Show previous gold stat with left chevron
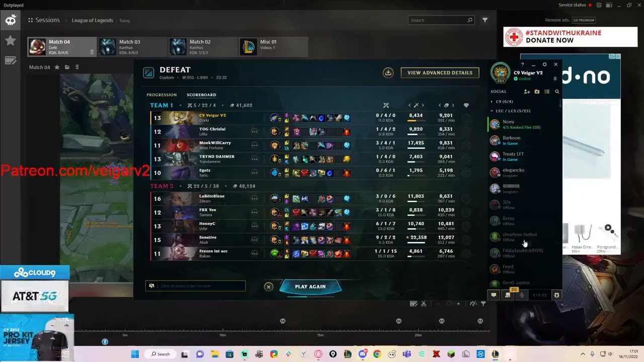 point(440,105)
